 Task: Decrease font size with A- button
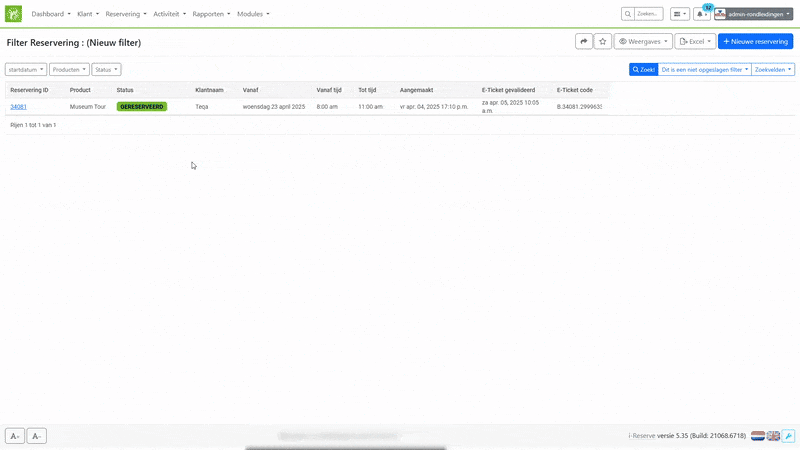36,436
